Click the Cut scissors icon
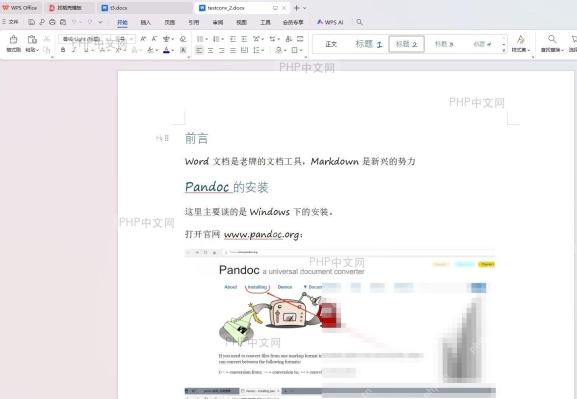This screenshot has height=399, width=577. click(x=47, y=39)
